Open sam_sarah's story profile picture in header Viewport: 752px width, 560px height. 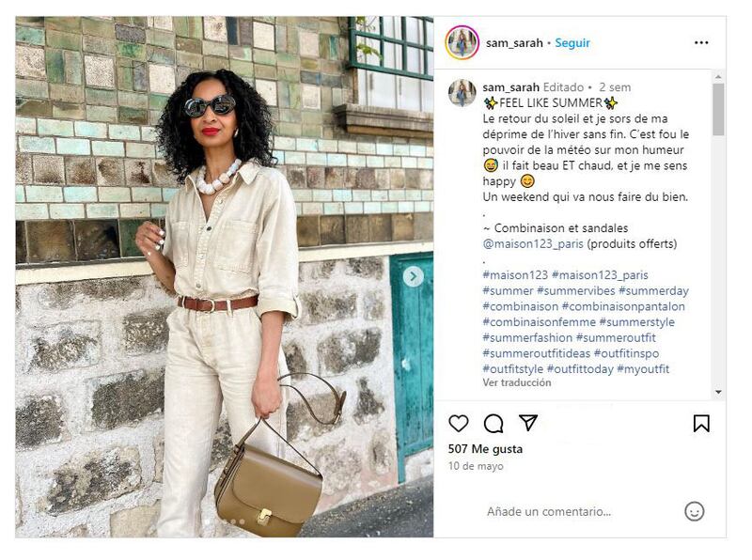pyautogui.click(x=462, y=42)
